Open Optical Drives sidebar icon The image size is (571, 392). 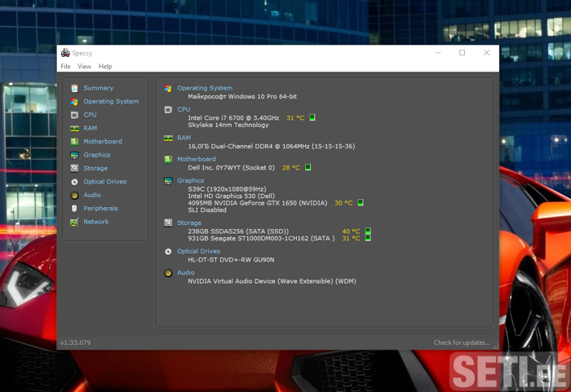74,182
